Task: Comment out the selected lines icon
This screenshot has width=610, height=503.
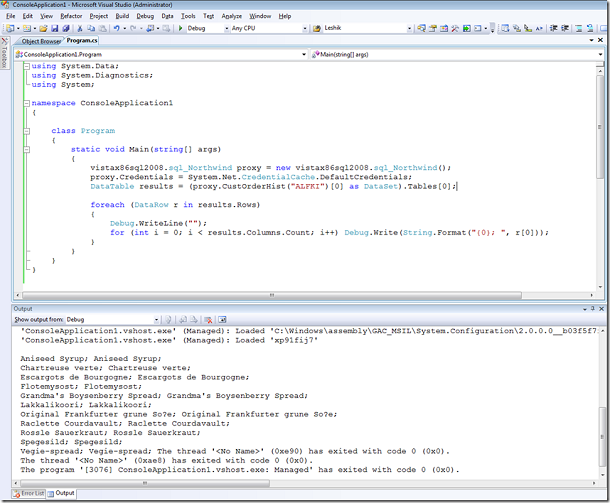Action: (578, 28)
